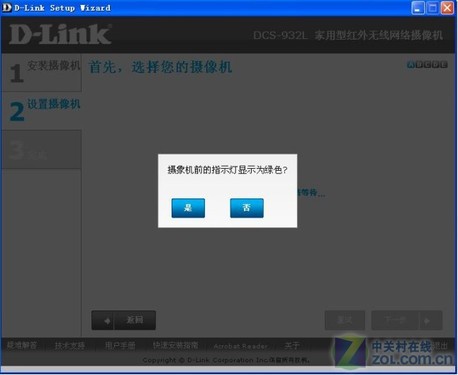Viewport: 458px width, 375px height.
Task: Select step 1 安装摄像机 in sidebar
Action: pyautogui.click(x=42, y=72)
